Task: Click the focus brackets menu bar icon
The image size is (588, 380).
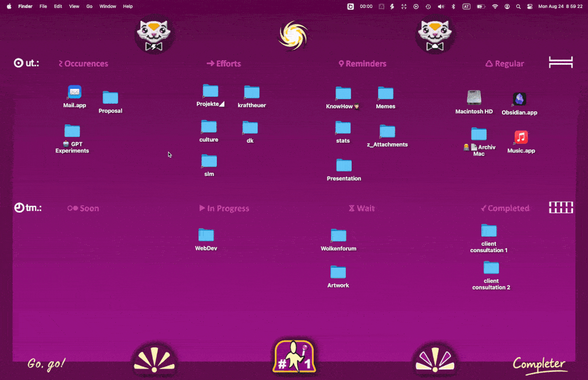Action: coord(404,6)
